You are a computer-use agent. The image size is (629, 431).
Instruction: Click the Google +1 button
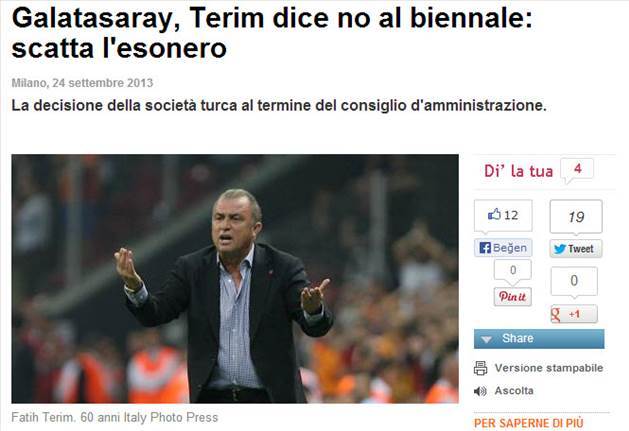[x=574, y=314]
